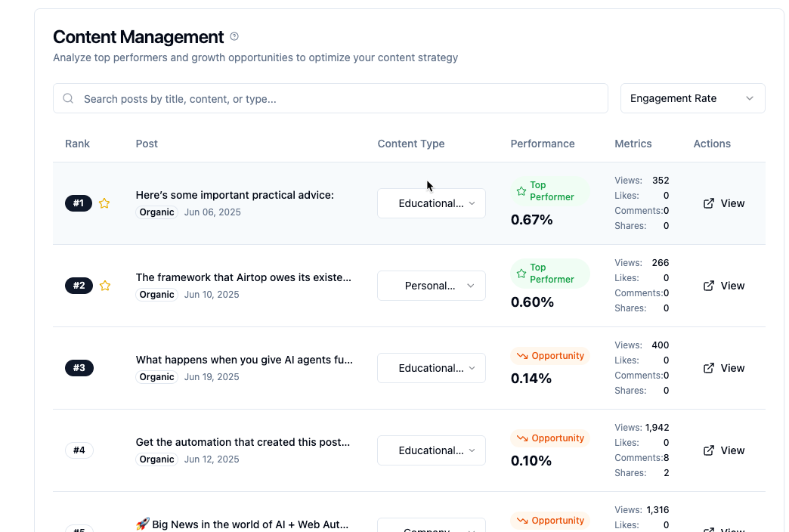Click the star icon next to rank #2

pos(105,286)
